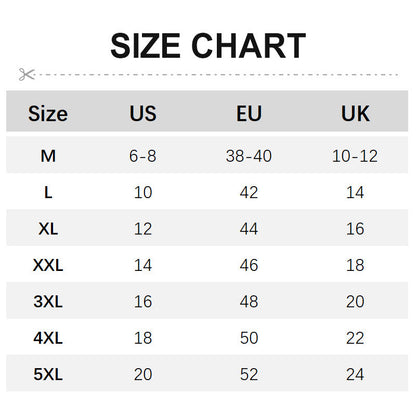
Task: Select the EU column header
Action: pyautogui.click(x=249, y=114)
